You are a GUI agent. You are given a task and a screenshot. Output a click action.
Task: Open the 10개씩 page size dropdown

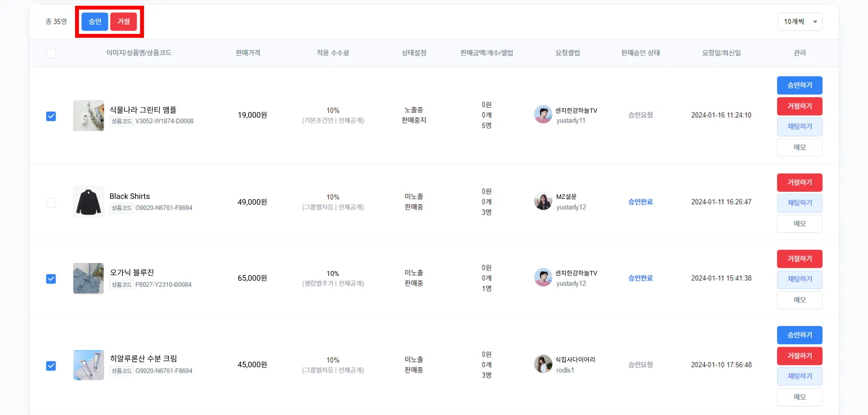(x=799, y=22)
